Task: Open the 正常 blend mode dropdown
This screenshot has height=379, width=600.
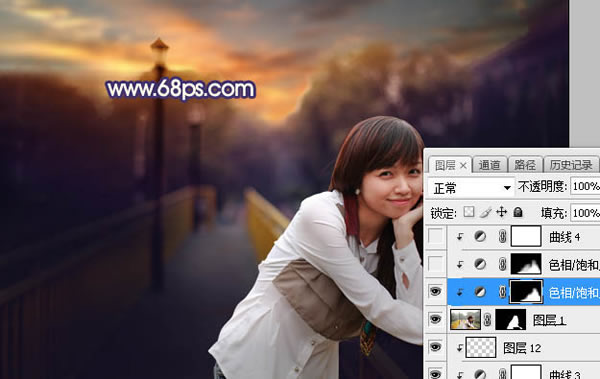Action: tap(471, 188)
